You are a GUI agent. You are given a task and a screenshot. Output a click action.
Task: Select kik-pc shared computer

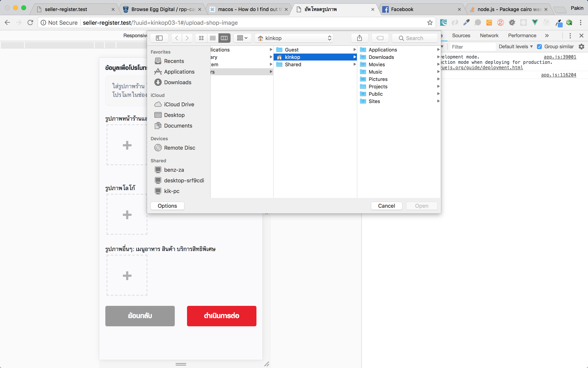coord(171,191)
